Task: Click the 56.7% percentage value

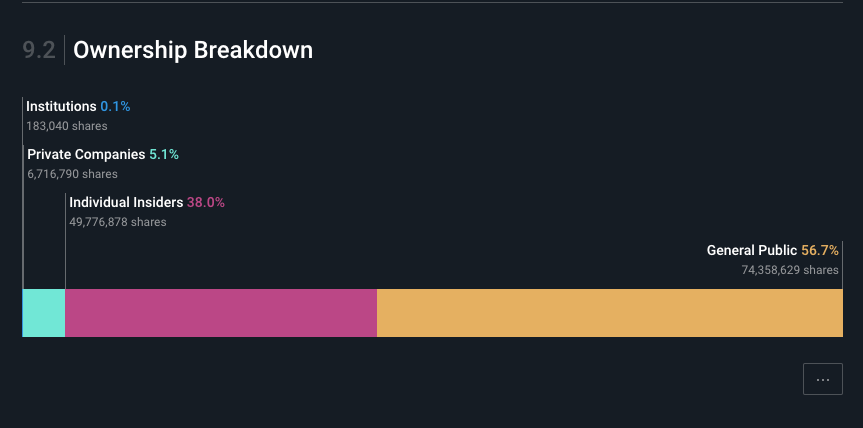Action: point(820,250)
